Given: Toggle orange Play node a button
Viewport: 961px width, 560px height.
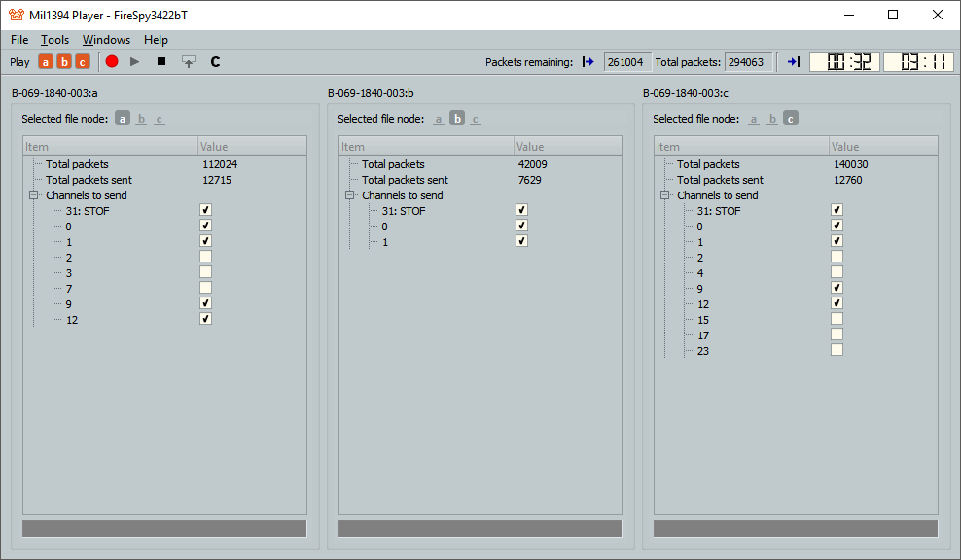Looking at the screenshot, I should [46, 62].
